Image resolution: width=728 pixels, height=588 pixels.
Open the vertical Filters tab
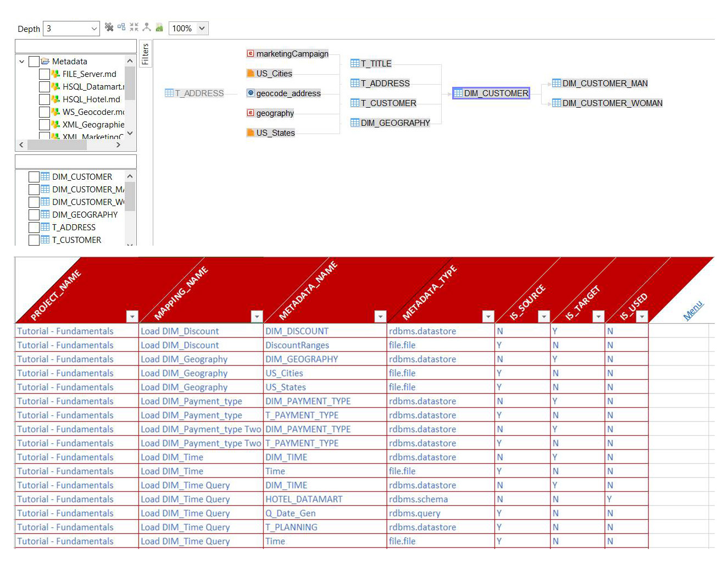coord(145,54)
